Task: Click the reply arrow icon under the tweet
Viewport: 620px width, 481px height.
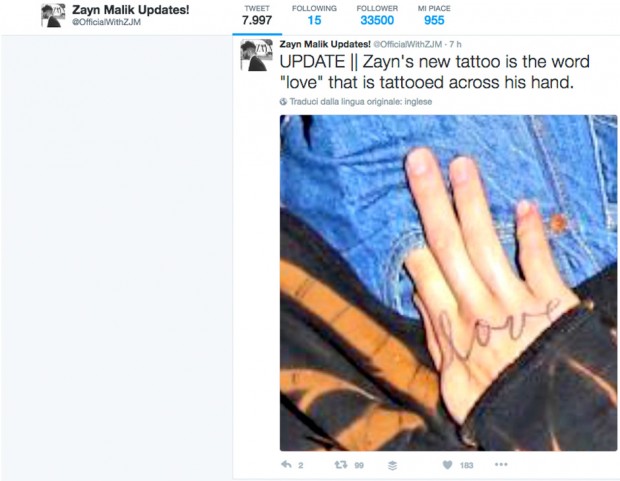Action: point(286,464)
